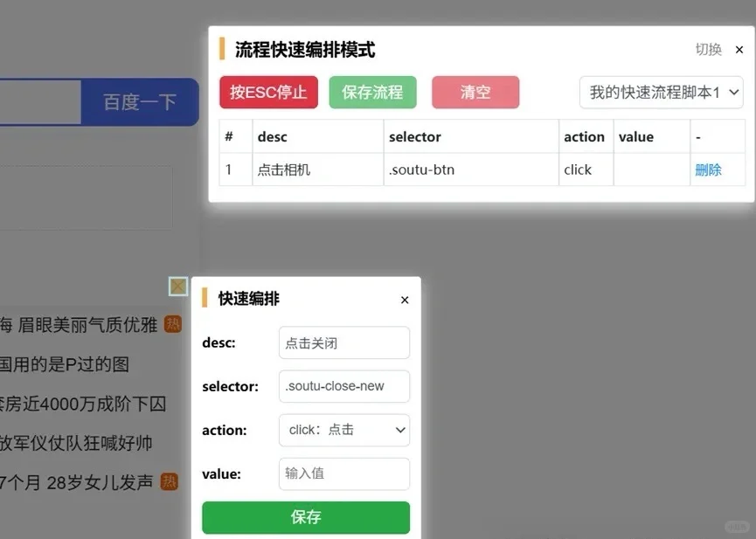Click the 清空 clear button
The height and width of the screenshot is (539, 756).
475,93
